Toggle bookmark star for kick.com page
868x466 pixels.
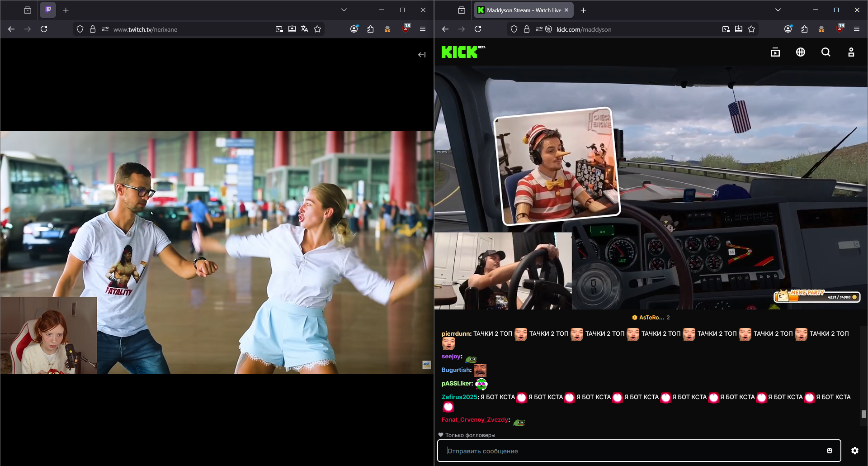(x=751, y=29)
